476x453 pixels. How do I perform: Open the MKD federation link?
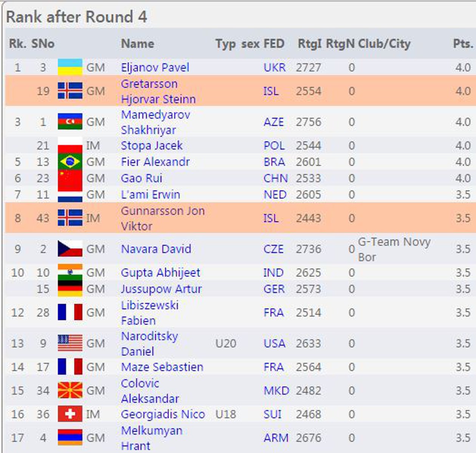pyautogui.click(x=276, y=391)
